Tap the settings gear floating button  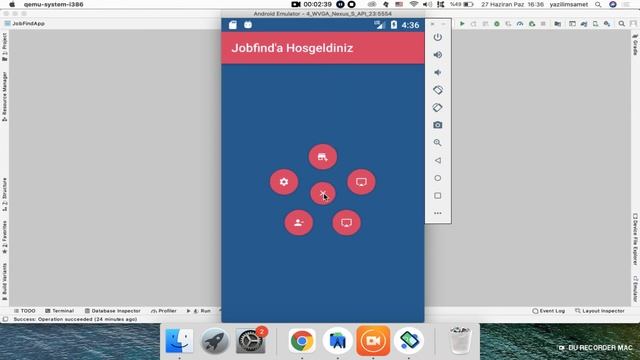[284, 182]
